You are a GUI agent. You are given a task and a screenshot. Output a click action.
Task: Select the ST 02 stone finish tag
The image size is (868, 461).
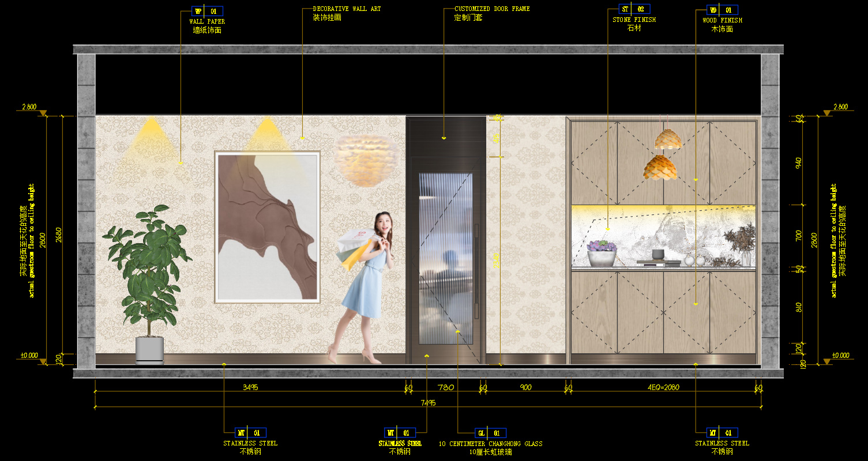634,9
